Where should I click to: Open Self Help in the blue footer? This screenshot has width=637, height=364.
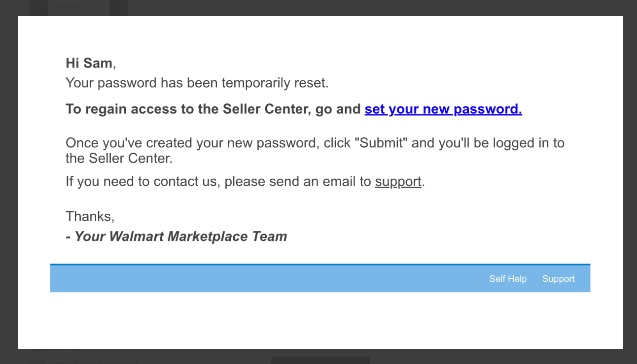click(508, 279)
